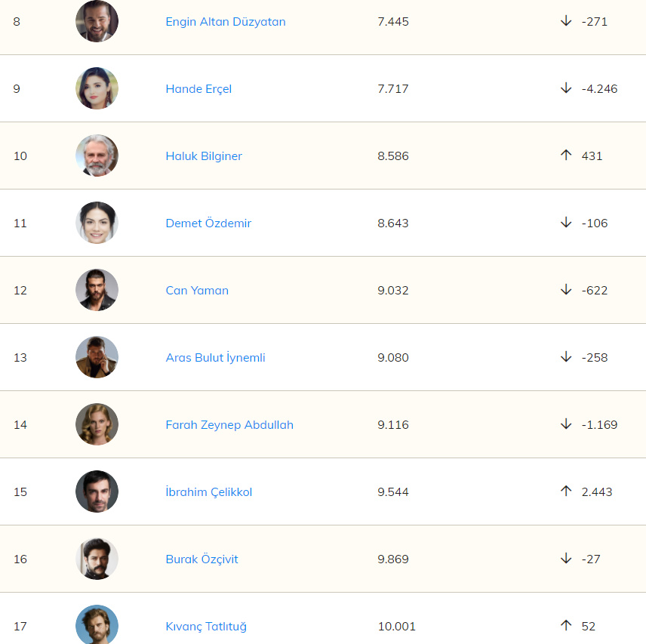Open the Engin Altan Düzyatan link
Viewport: 646px width, 644px height.
226,22
